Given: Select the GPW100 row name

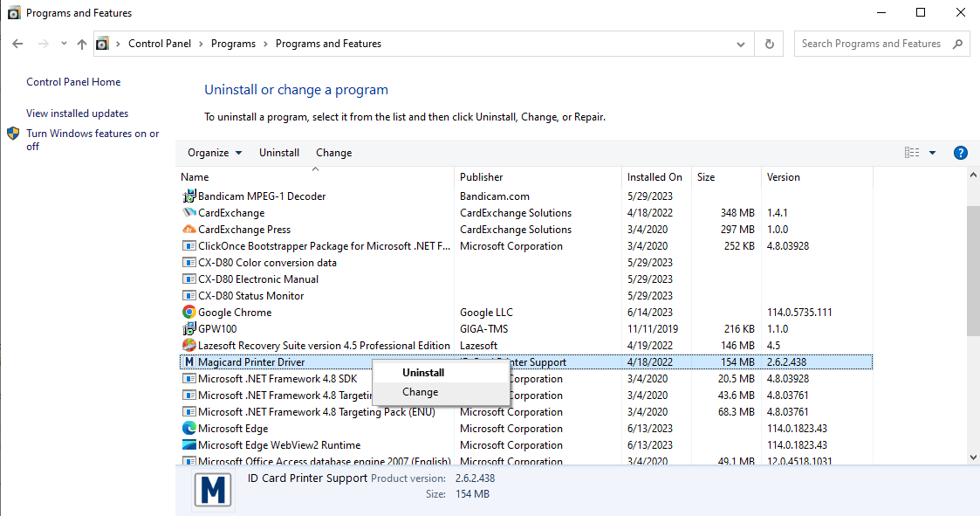Looking at the screenshot, I should click(217, 329).
